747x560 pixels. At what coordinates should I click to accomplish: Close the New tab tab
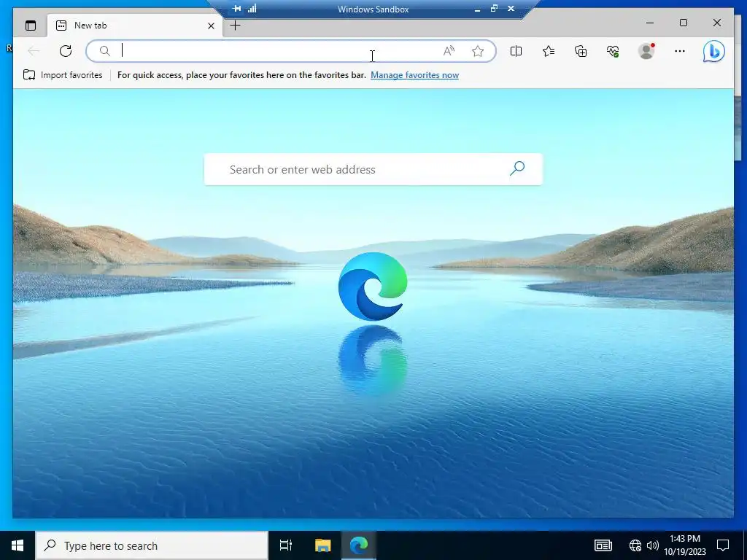pos(211,26)
